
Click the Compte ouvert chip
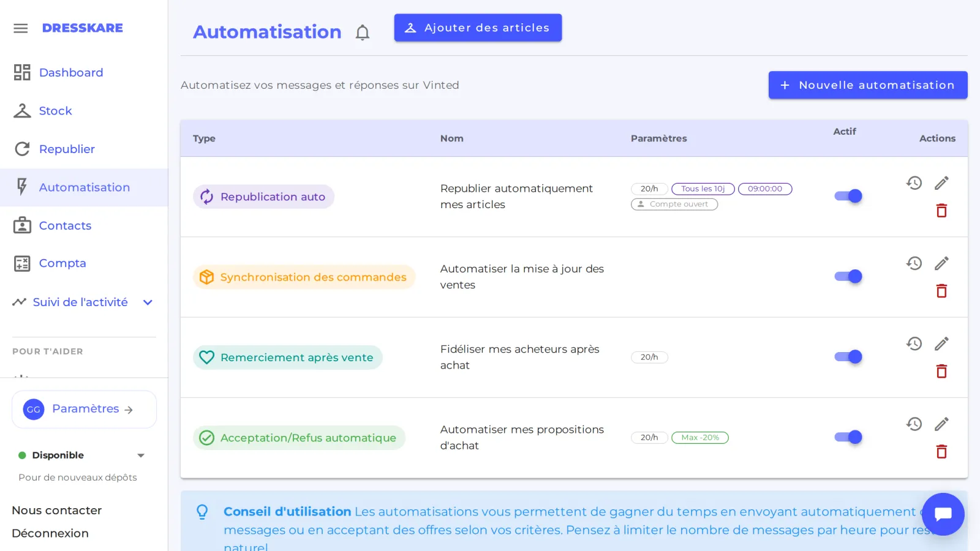(674, 204)
